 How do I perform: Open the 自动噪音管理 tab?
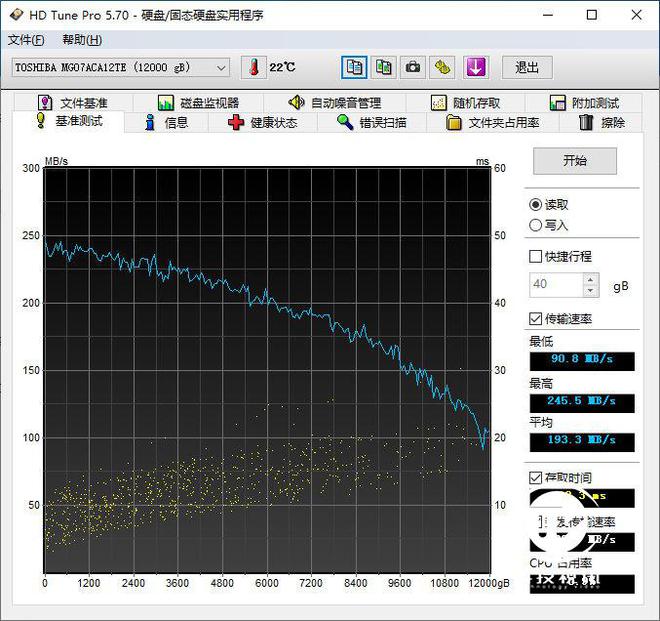tap(335, 103)
